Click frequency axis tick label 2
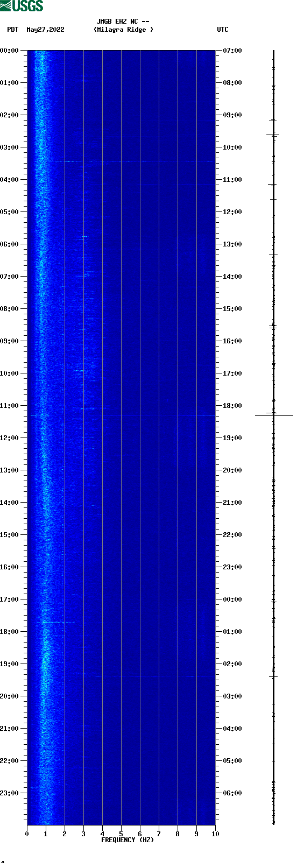297x868 pixels. click(x=65, y=834)
